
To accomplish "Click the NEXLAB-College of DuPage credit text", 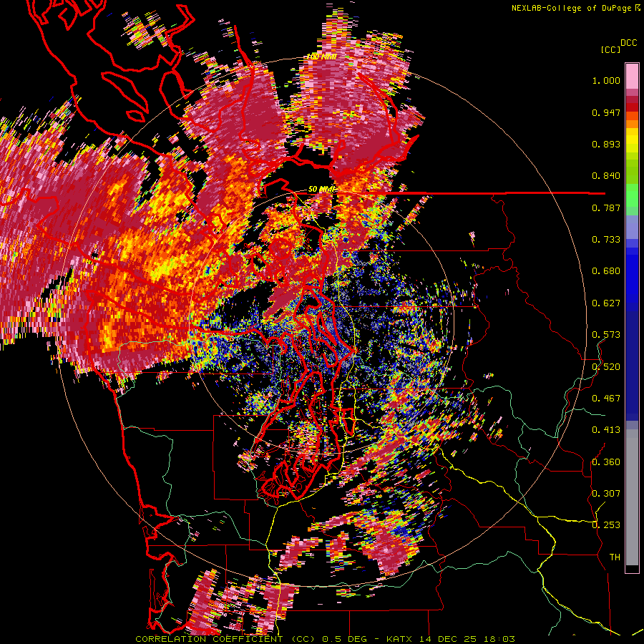I will (572, 8).
